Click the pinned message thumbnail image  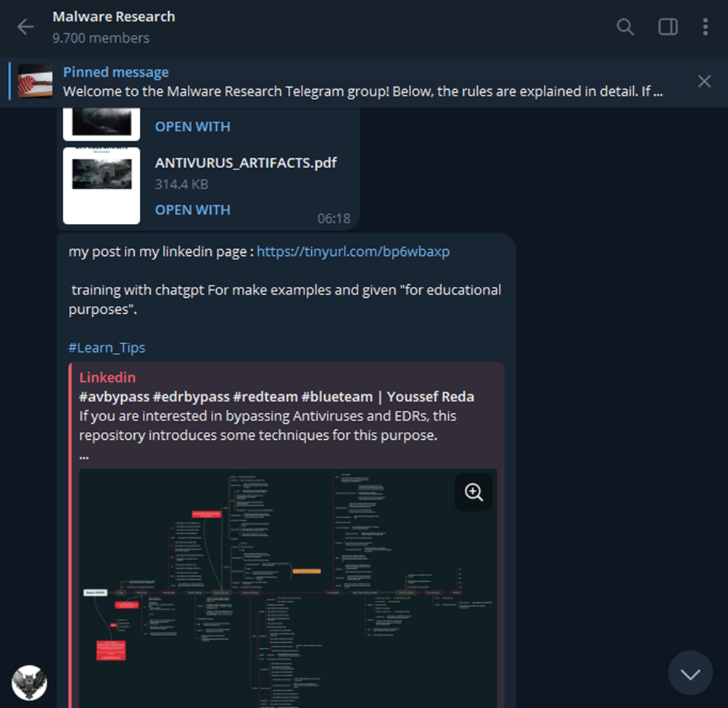(x=36, y=81)
